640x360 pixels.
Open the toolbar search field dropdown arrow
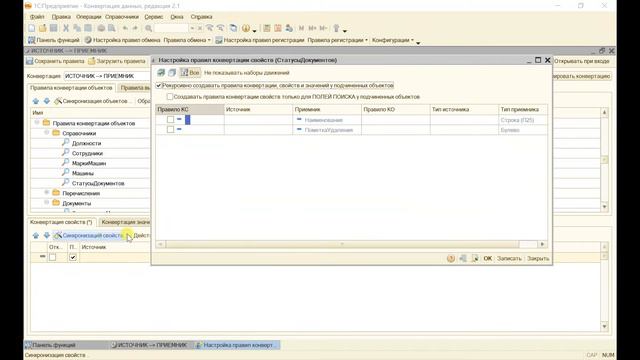(x=192, y=29)
